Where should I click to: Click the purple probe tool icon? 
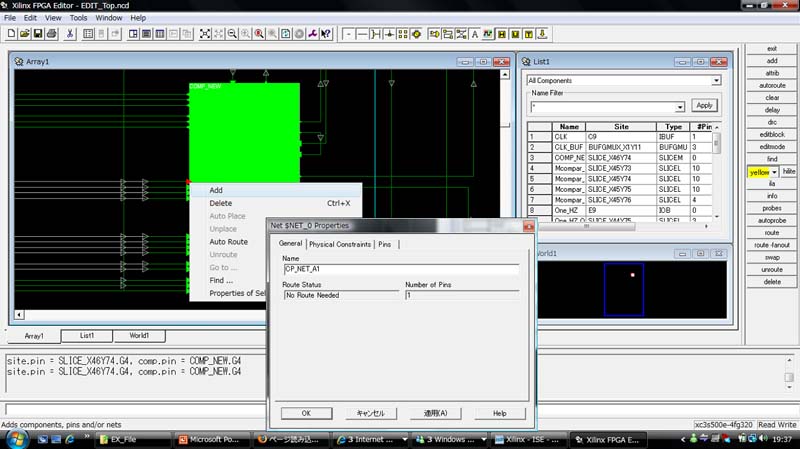(x=312, y=34)
